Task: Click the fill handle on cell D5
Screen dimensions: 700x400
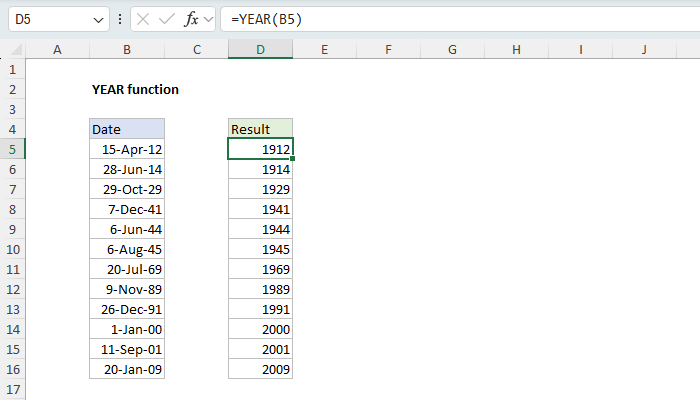Action: pos(292,158)
